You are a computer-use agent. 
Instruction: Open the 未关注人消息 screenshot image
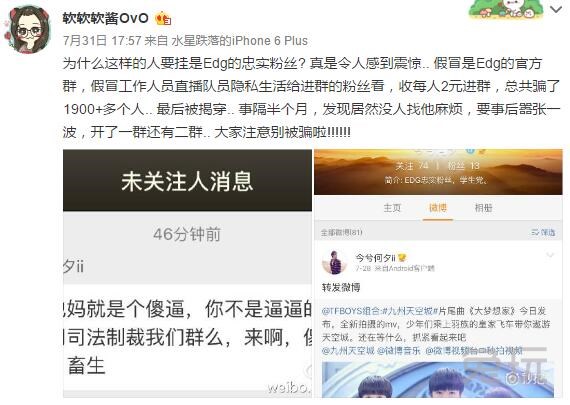(187, 273)
